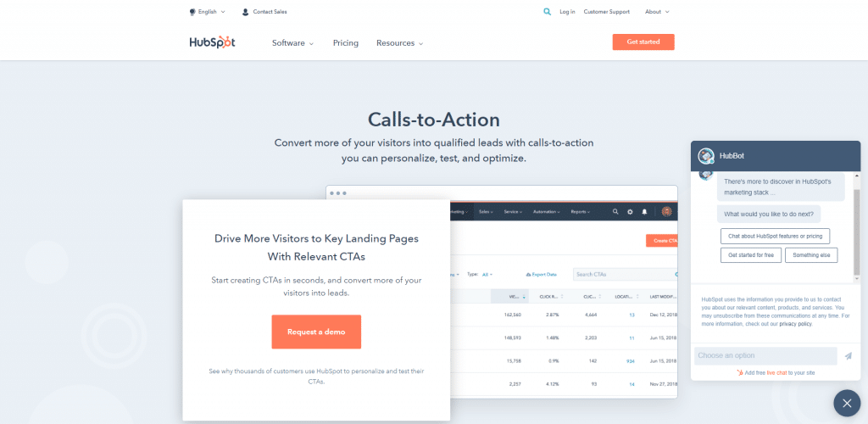
Task: Click the Get started button
Action: (643, 42)
